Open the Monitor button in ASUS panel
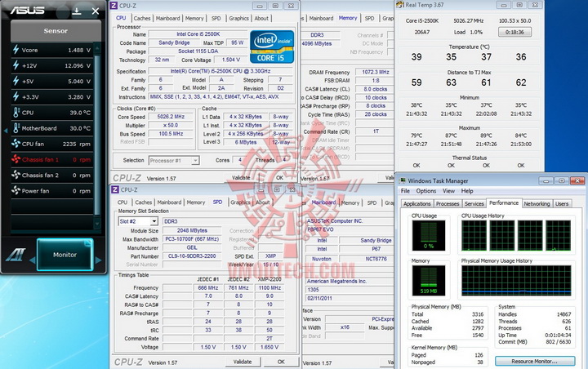The image size is (588, 369). click(65, 255)
